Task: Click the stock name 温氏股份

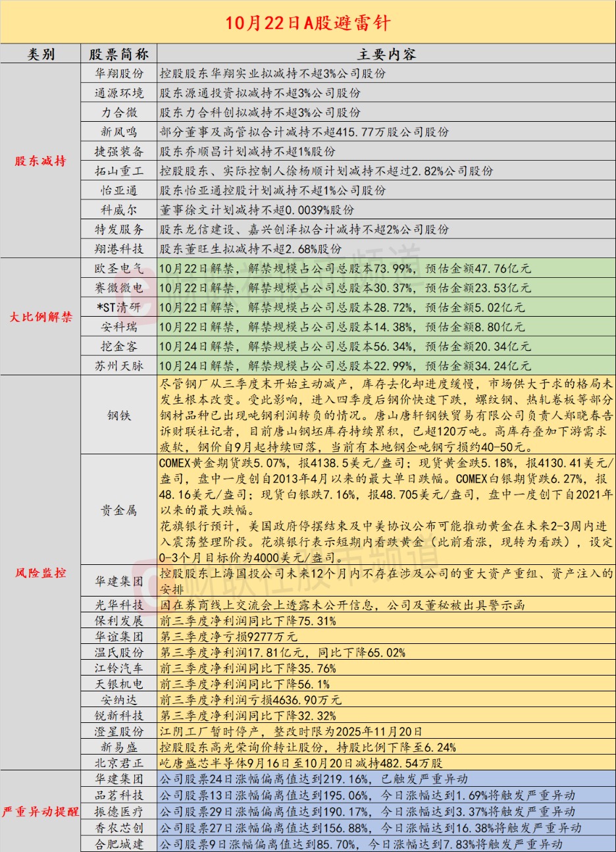Action: click(x=119, y=652)
